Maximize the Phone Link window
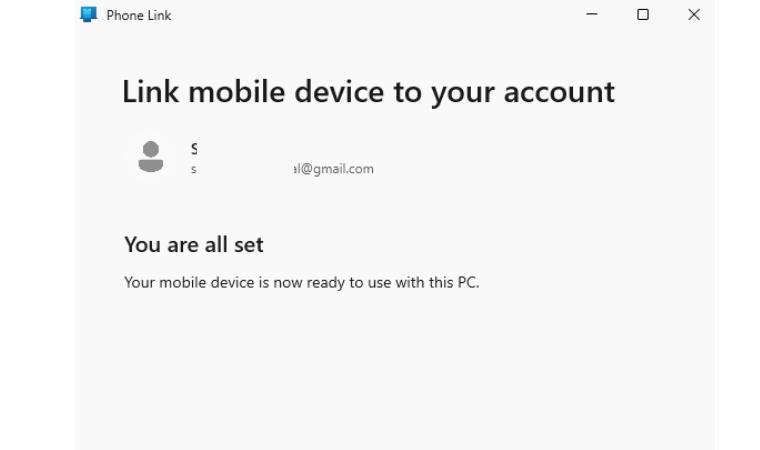Image resolution: width=760 pixels, height=450 pixels. point(643,15)
